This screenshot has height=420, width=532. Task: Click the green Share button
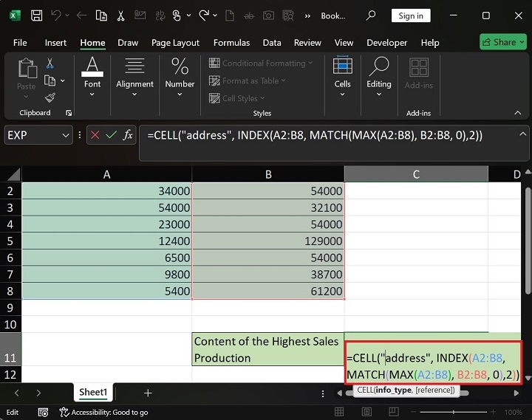coord(502,42)
